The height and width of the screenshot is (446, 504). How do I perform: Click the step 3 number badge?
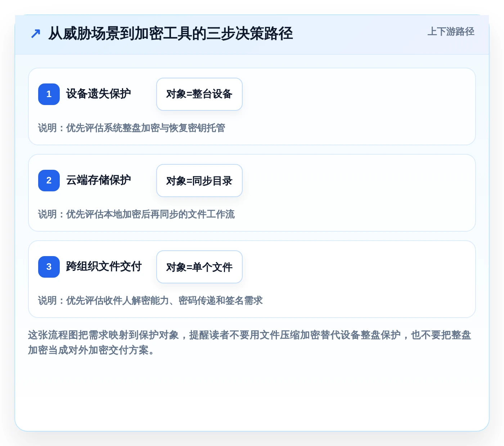pyautogui.click(x=49, y=267)
